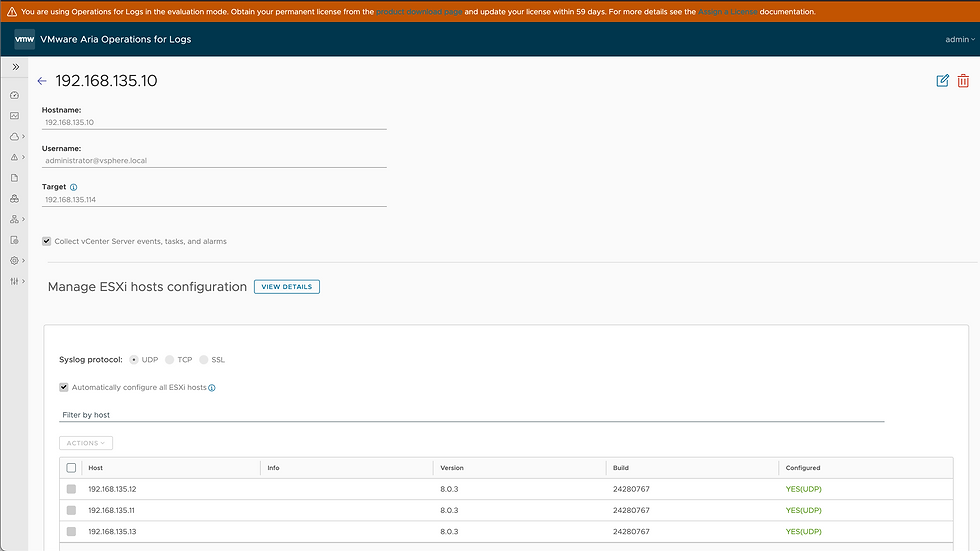Open the Integration nodes icon in sidebar
Image resolution: width=980 pixels, height=551 pixels.
[14, 219]
